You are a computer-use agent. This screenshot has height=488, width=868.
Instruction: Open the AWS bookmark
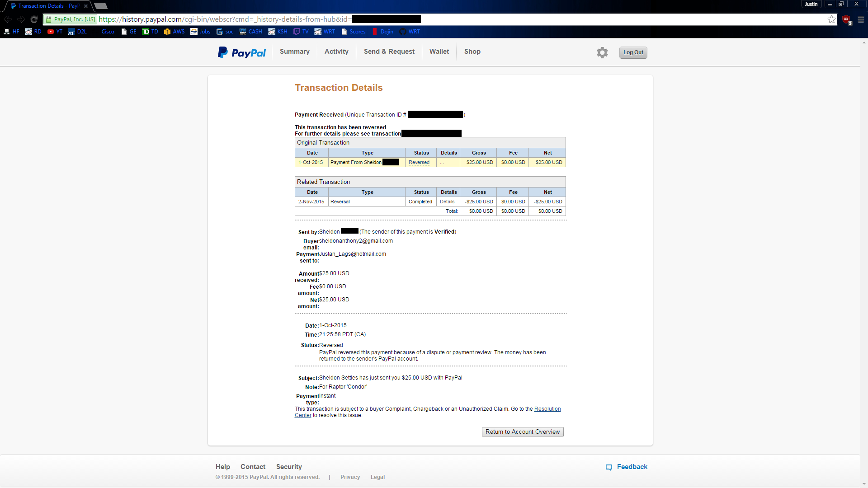point(174,32)
